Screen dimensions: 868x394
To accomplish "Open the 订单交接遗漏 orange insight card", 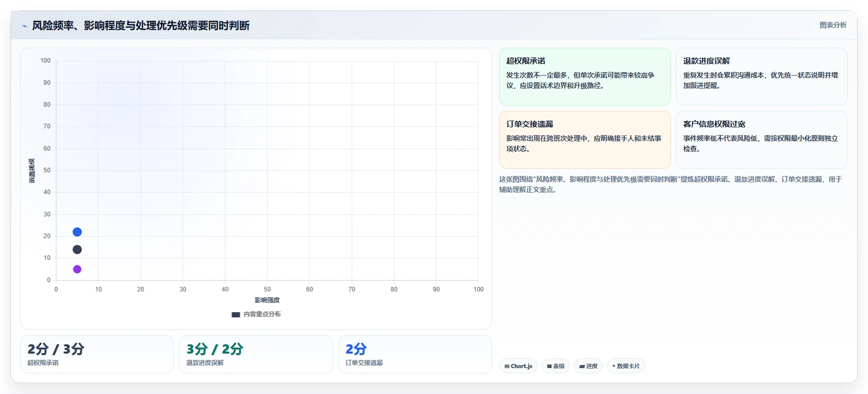I will pos(585,140).
